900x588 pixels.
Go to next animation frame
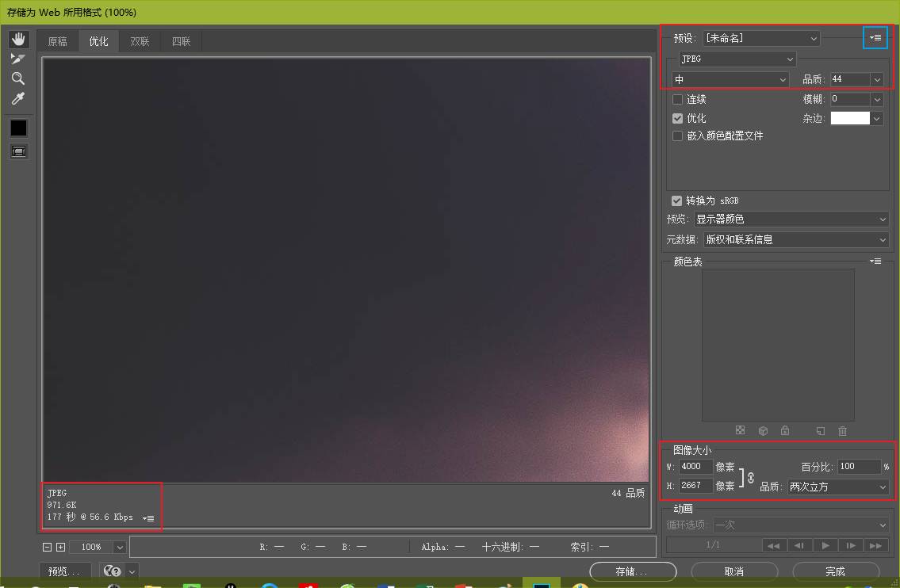click(x=851, y=545)
